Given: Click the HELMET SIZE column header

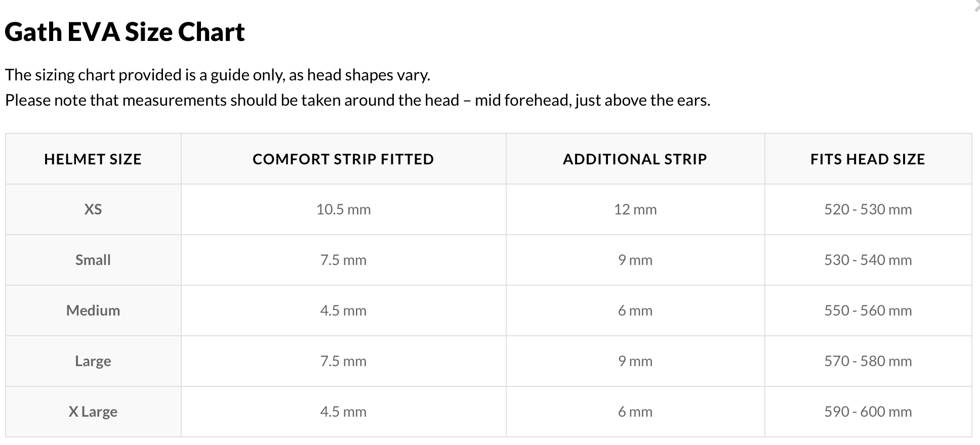Looking at the screenshot, I should pyautogui.click(x=93, y=159).
